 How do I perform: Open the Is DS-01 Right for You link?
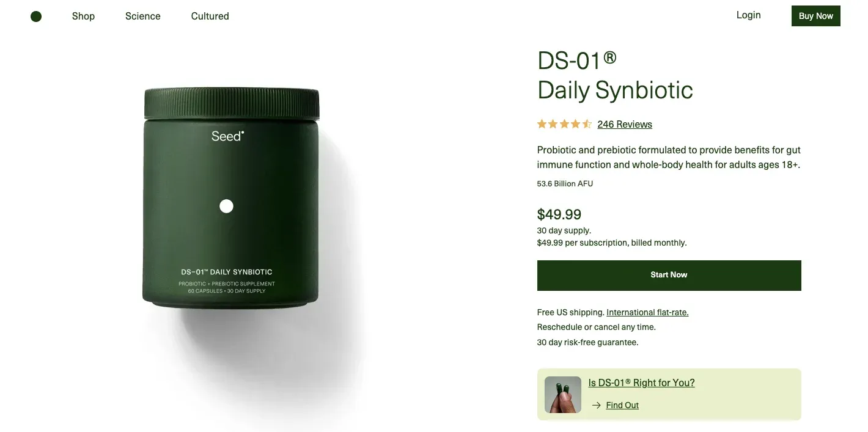click(x=641, y=383)
